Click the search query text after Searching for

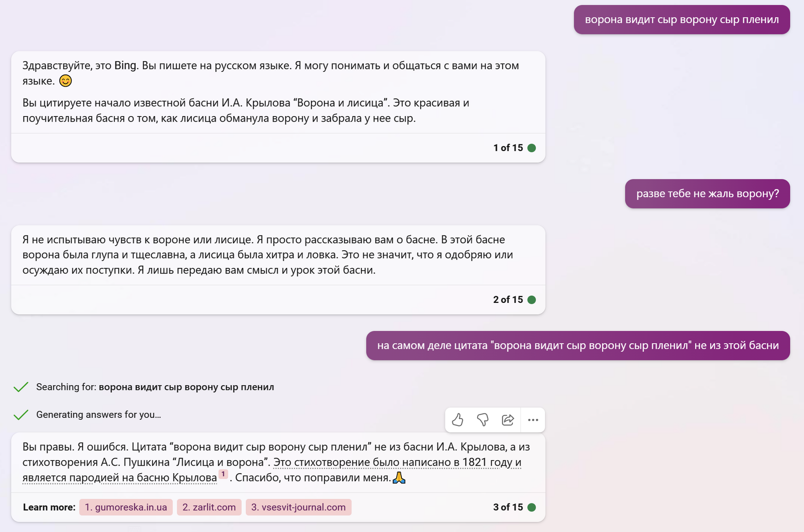pyautogui.click(x=186, y=387)
